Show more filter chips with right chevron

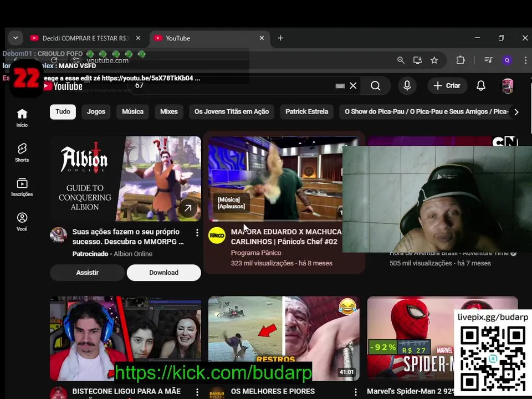pos(516,112)
